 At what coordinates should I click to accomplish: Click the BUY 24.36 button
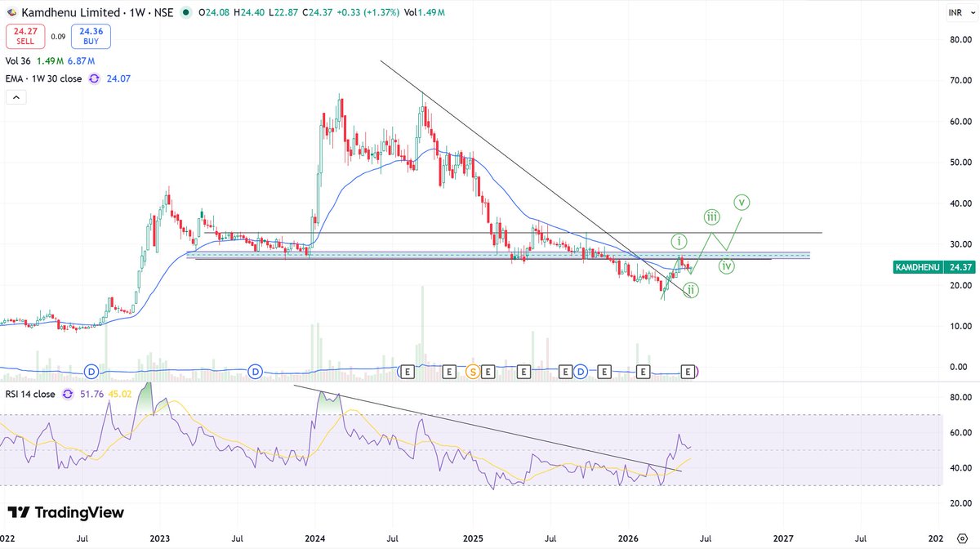[91, 37]
